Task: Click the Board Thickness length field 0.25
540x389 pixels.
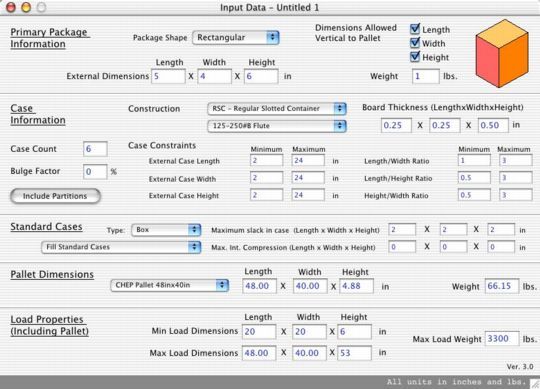Action: [396, 125]
